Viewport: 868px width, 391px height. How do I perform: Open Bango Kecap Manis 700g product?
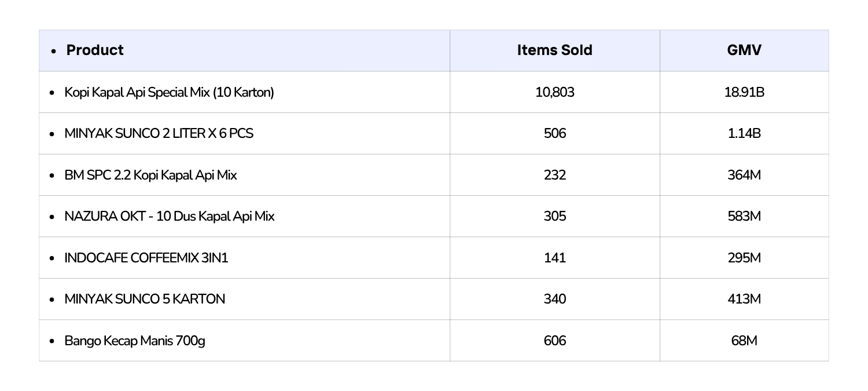coord(135,341)
